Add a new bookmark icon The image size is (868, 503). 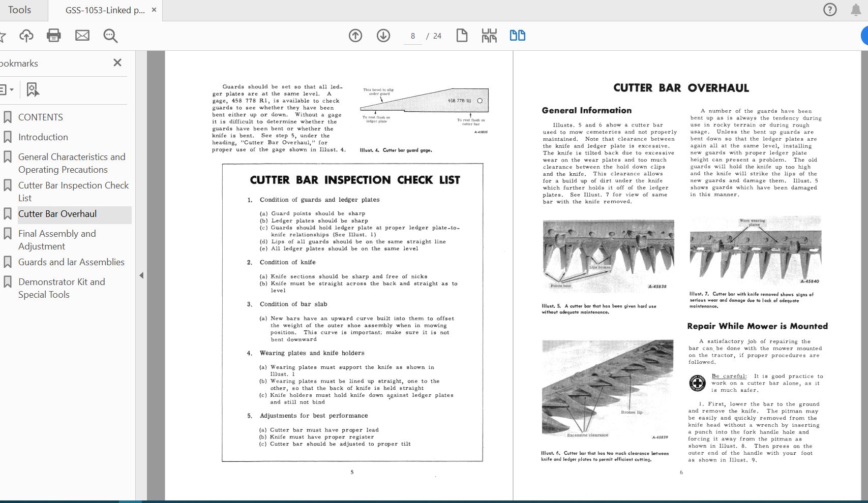pos(33,90)
